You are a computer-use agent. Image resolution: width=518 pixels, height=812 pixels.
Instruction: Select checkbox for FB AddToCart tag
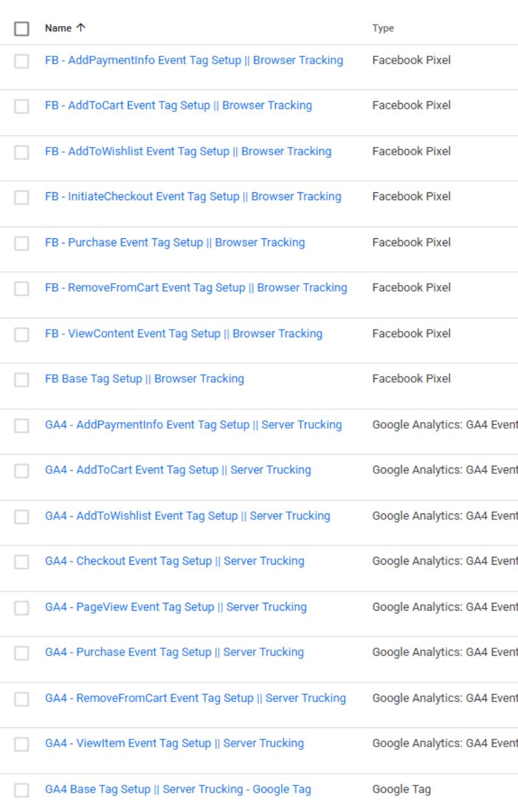[x=22, y=106]
